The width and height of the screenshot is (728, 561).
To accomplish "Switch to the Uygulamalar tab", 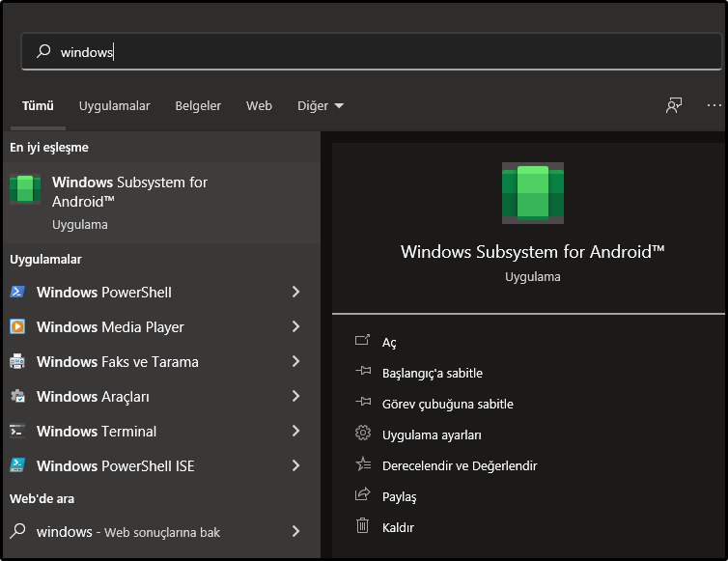I will coord(114,106).
